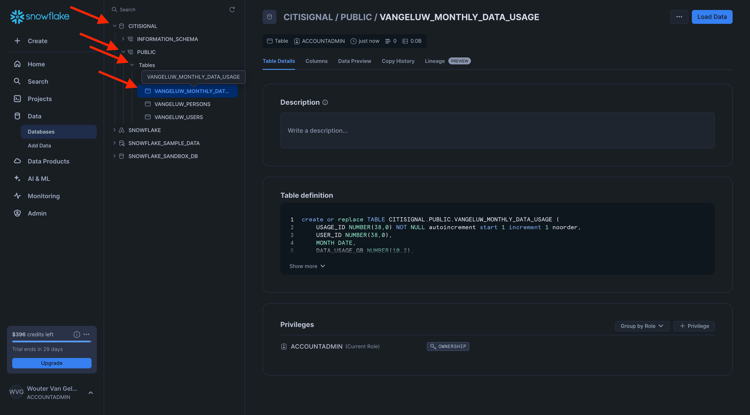Open the three-dot menu beside Load Data

tap(679, 17)
